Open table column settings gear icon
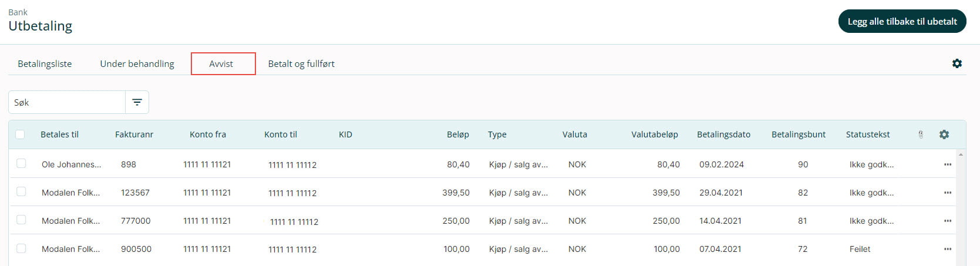Screen dimensions: 980x266 coord(944,134)
